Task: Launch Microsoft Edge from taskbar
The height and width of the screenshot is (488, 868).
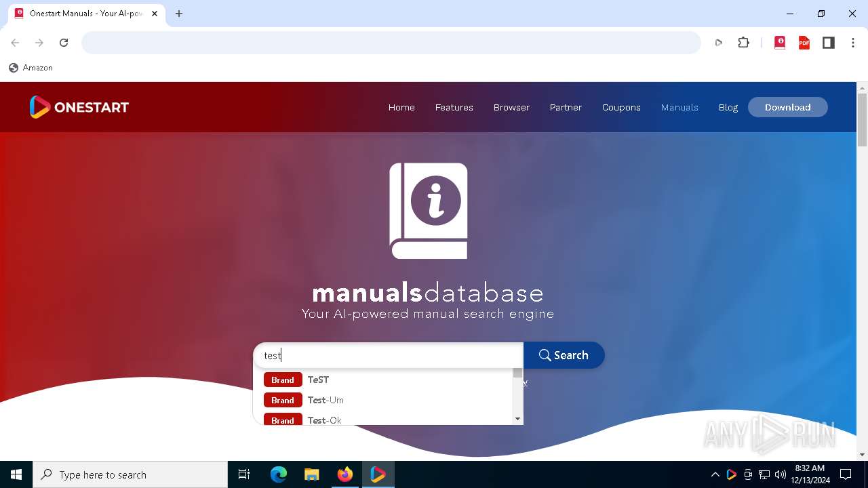Action: tap(278, 474)
